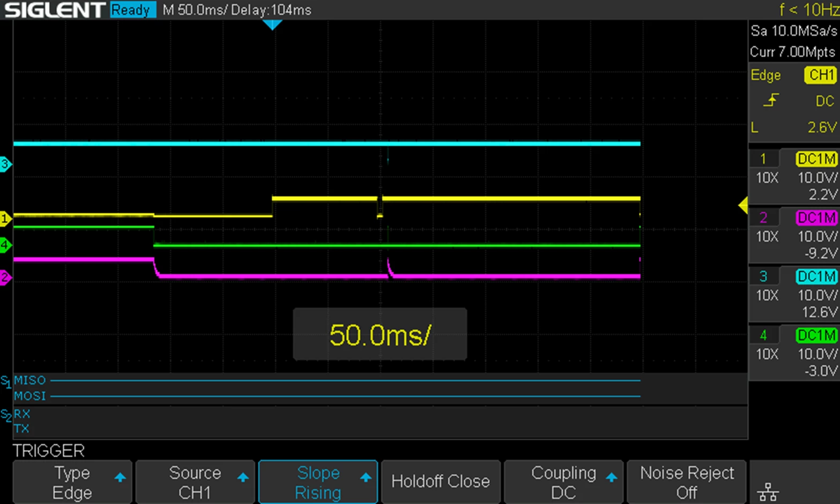The image size is (840, 504).
Task: Toggle Noise Reject Off softkey
Action: tap(687, 482)
